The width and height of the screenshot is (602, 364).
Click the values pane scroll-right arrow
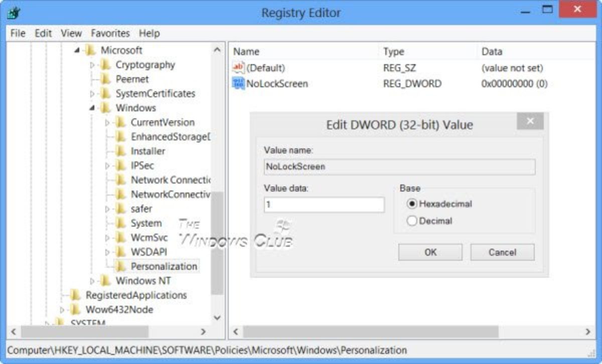[x=587, y=332]
